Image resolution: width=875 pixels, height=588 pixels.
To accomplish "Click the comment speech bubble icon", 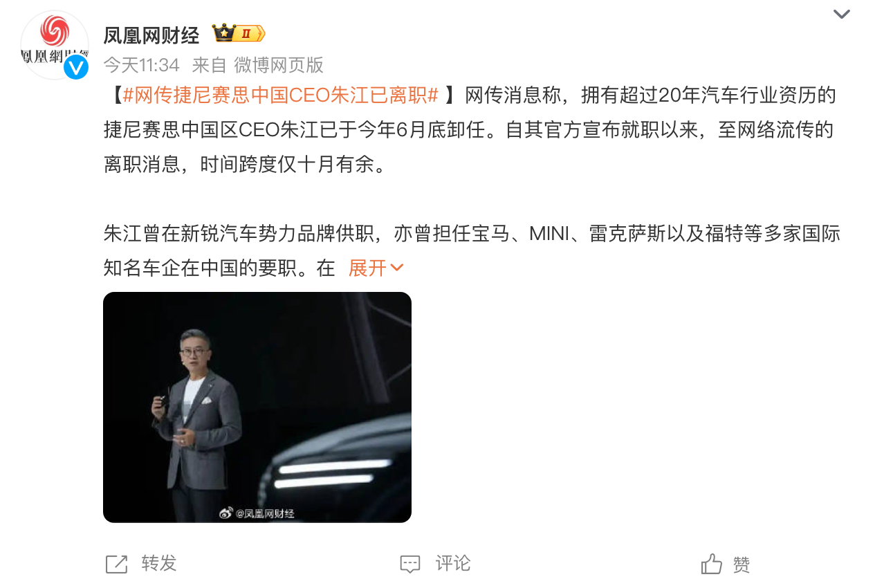I will 410,564.
